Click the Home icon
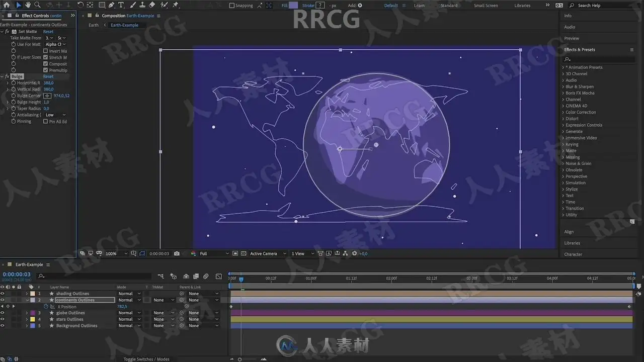Viewport: 644px width, 362px height. (7, 5)
